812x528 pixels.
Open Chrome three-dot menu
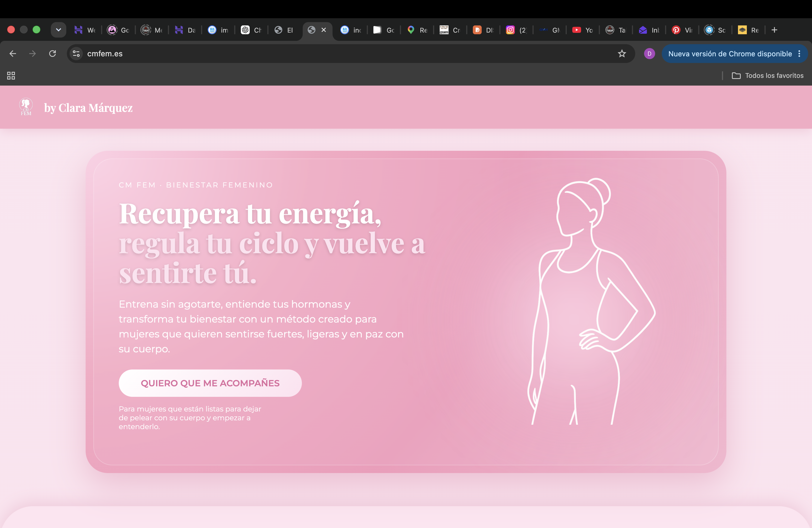point(799,54)
